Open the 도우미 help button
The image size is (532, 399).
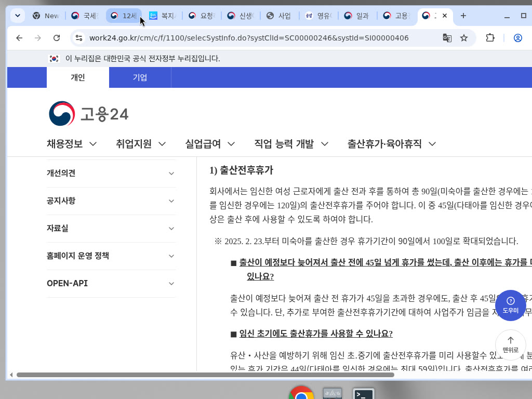(510, 305)
